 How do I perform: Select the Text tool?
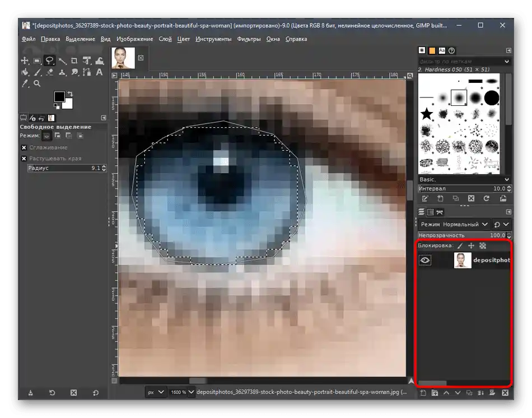coord(99,72)
